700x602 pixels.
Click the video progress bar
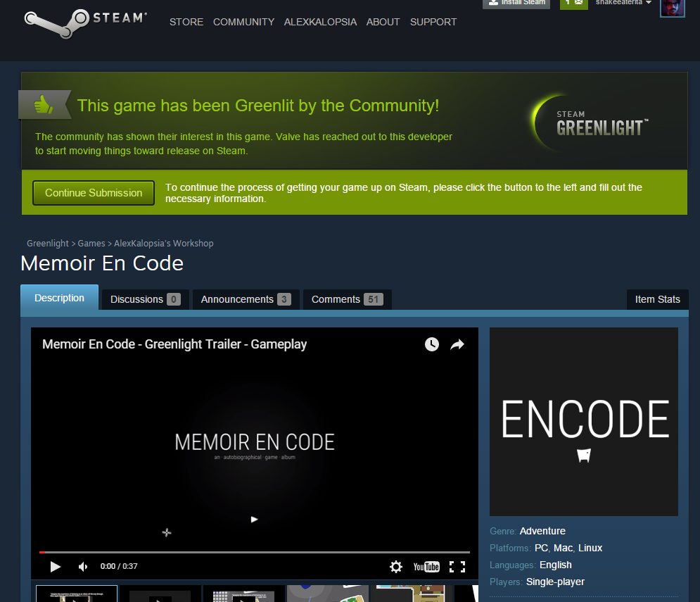[255, 553]
